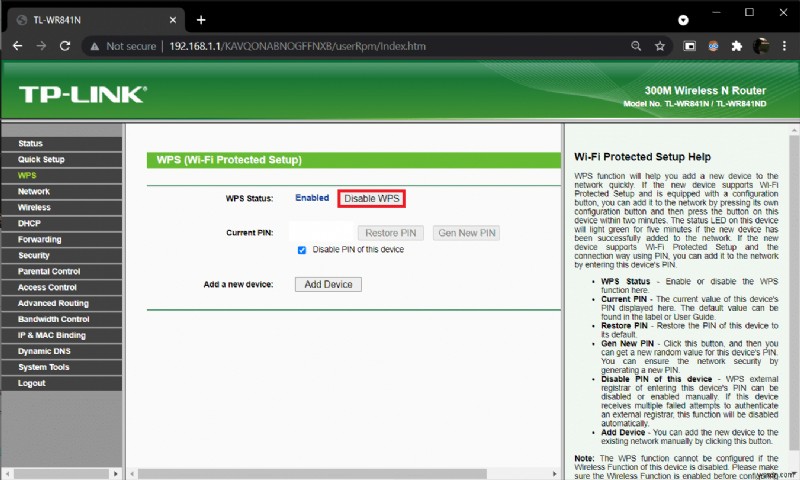Viewport: 800px width, 480px height.
Task: Open the Network section
Action: pyautogui.click(x=62, y=191)
